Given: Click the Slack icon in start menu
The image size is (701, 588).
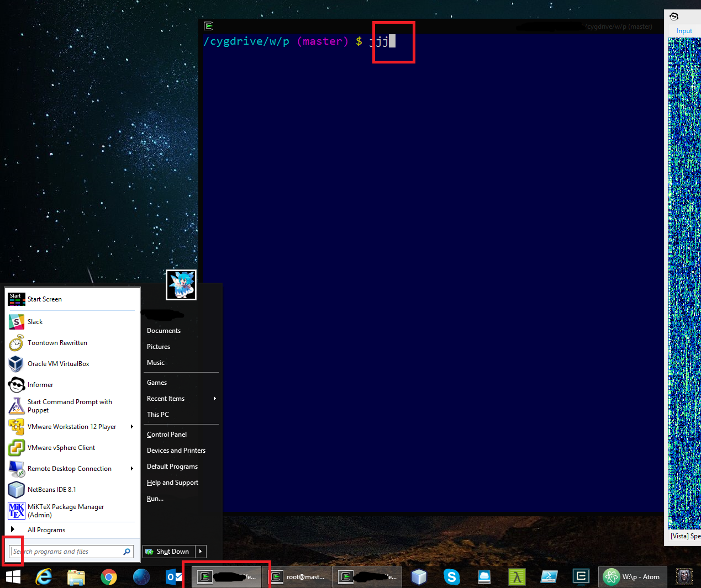Looking at the screenshot, I should pyautogui.click(x=17, y=322).
